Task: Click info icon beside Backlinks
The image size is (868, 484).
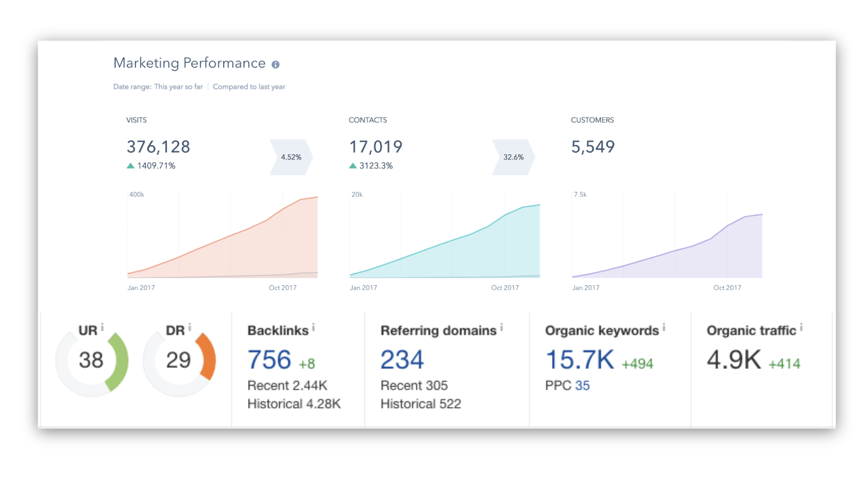Action: point(313,327)
